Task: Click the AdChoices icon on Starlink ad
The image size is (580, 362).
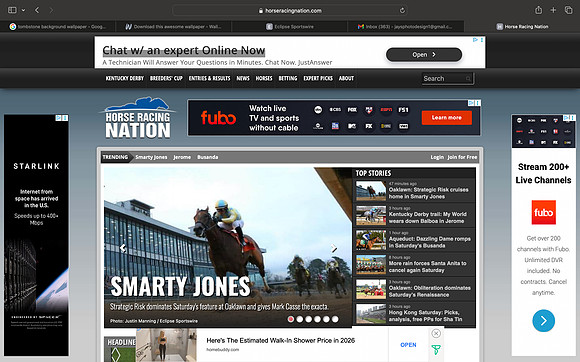Action: (58, 118)
